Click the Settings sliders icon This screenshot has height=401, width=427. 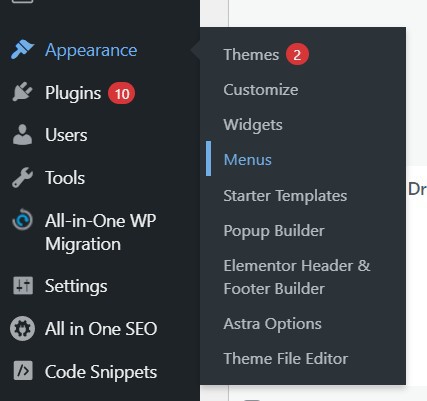(23, 286)
